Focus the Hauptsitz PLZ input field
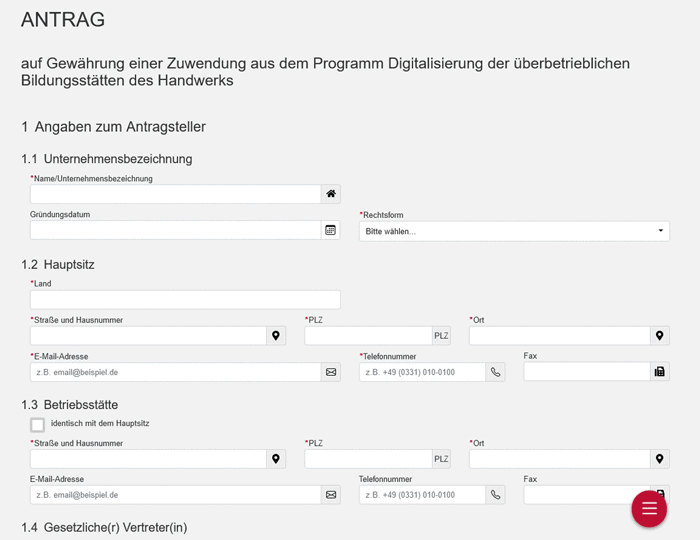 [369, 336]
